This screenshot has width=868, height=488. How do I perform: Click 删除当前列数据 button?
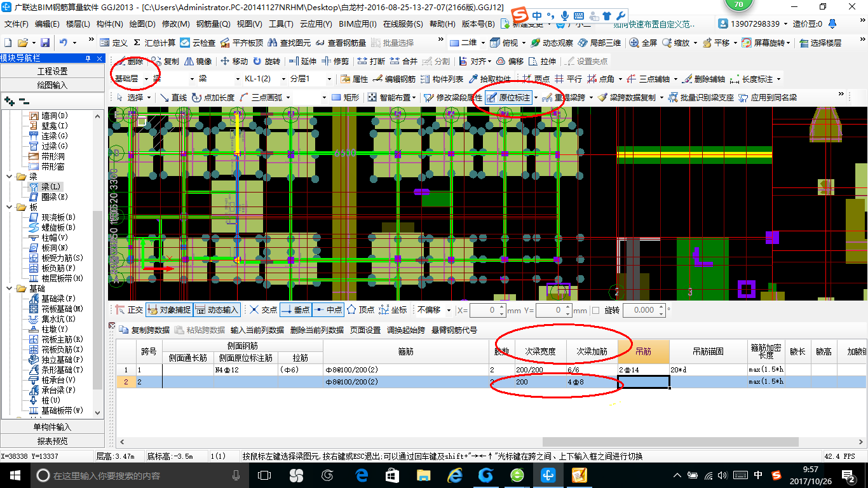click(x=316, y=330)
